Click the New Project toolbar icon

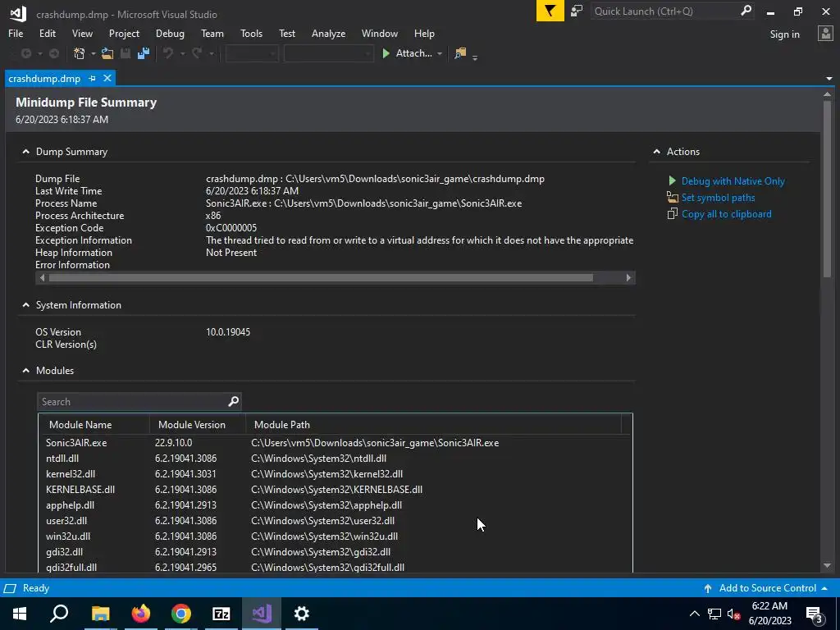[x=80, y=53]
